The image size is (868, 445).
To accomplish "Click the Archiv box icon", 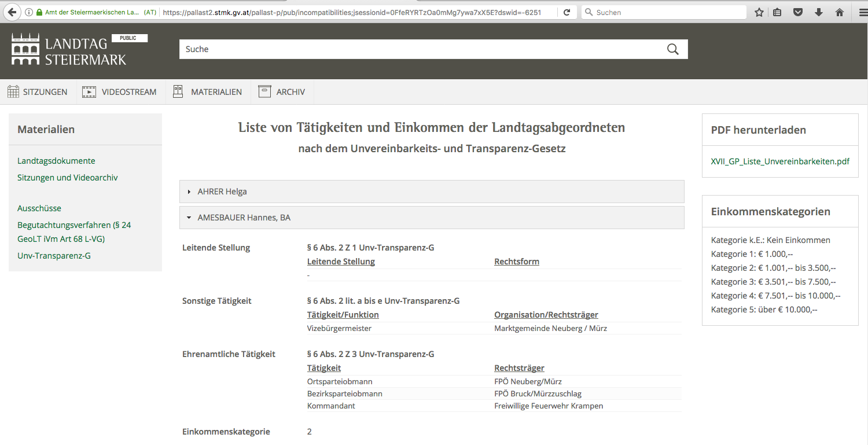I will pyautogui.click(x=264, y=91).
